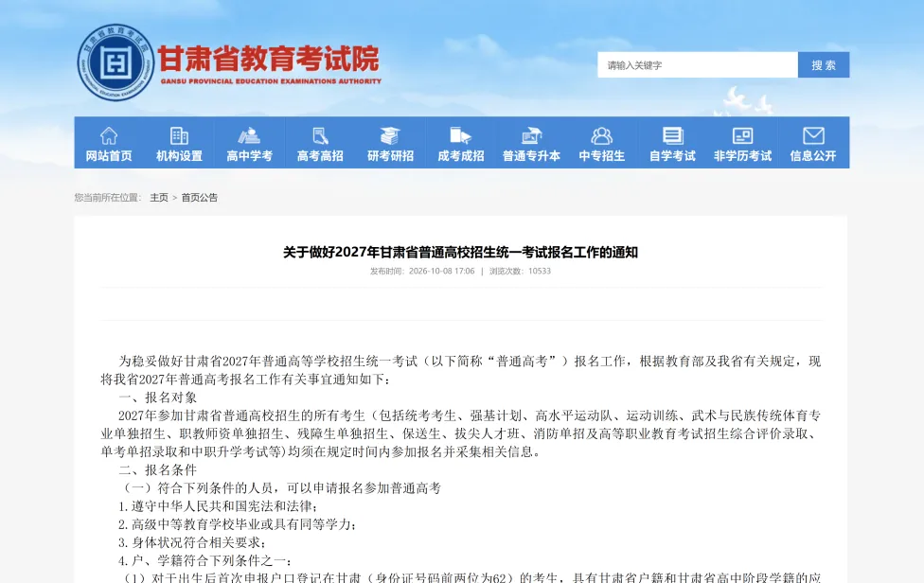Open the 非学历考试 menu label
Viewport: 924px width, 583px height.
pos(742,156)
